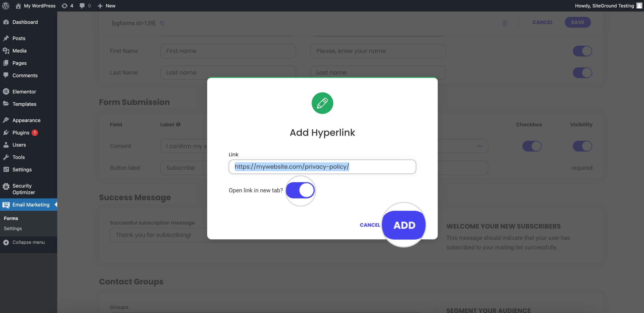
Task: Click the Last name label input
Action: [228, 72]
